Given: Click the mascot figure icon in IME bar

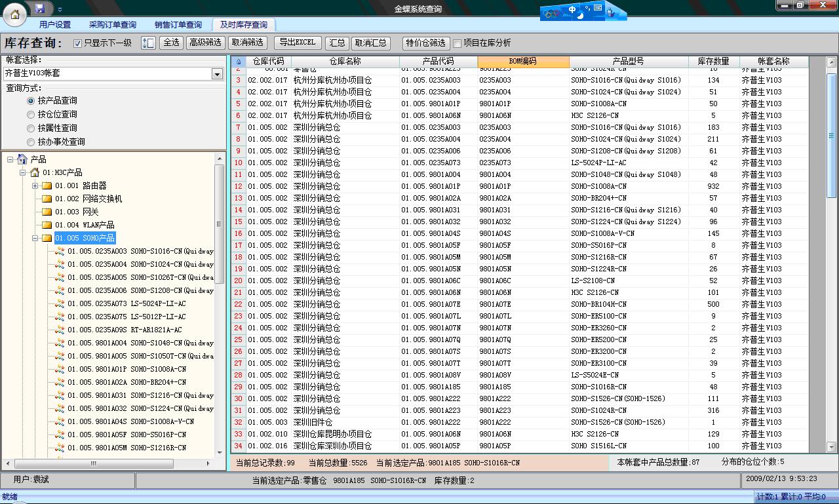Looking at the screenshot, I should 611,11.
